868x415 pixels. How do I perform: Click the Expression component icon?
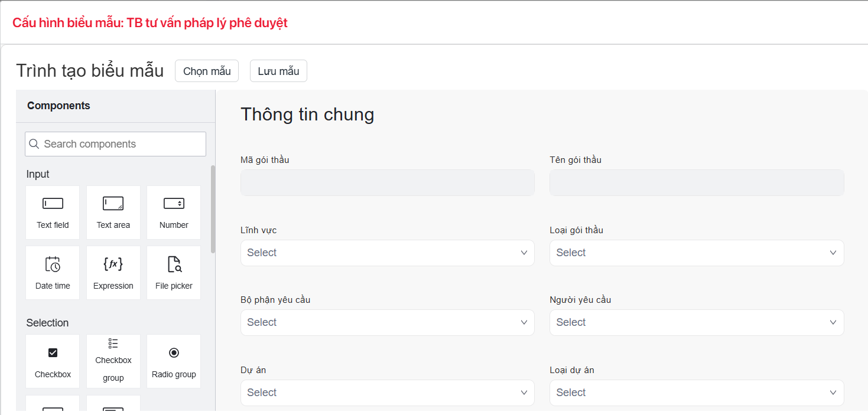point(113,264)
